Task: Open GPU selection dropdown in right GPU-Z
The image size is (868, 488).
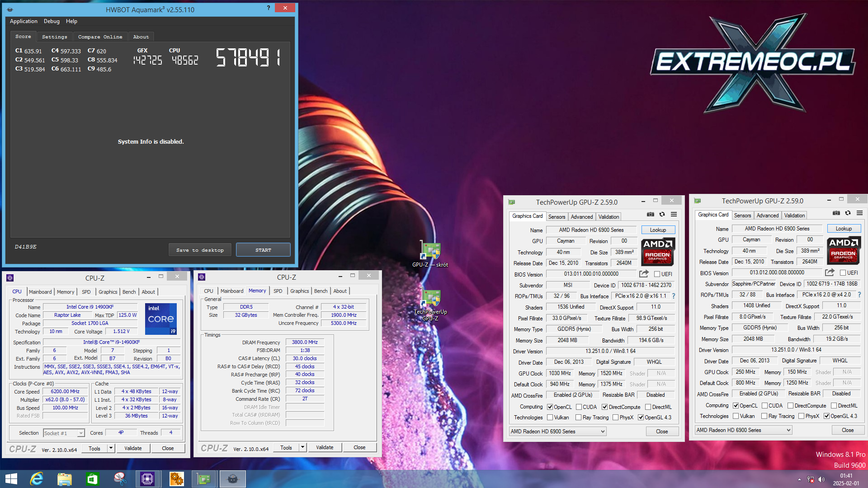Action: click(743, 430)
